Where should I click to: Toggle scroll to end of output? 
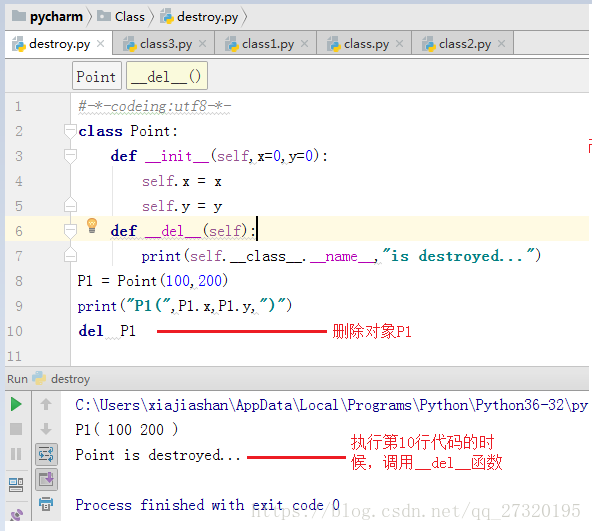click(x=46, y=480)
